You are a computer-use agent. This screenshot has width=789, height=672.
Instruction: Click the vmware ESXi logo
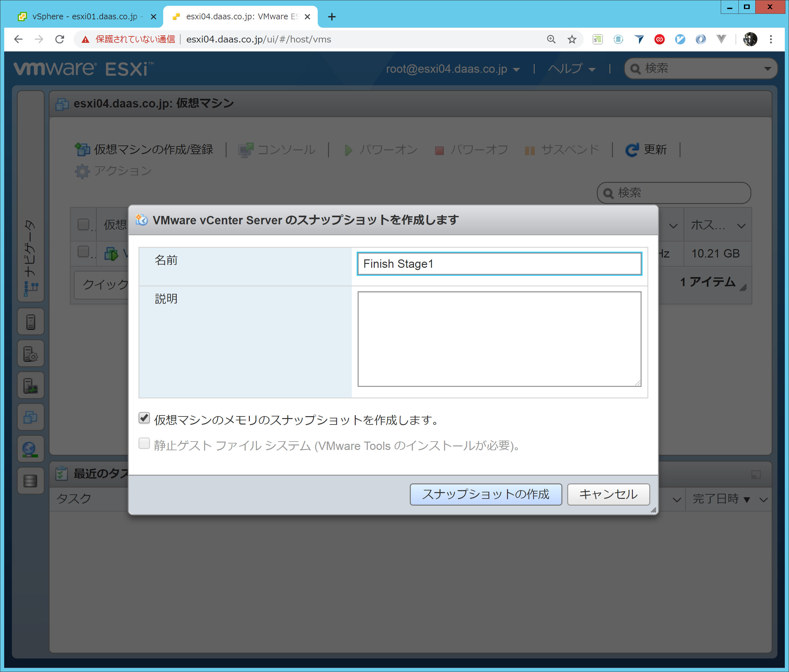tap(84, 69)
